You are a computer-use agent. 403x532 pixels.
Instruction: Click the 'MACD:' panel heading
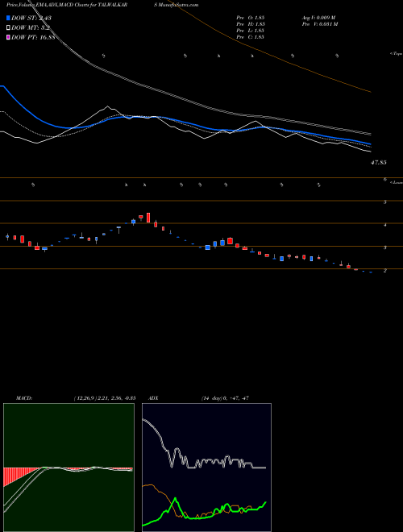point(24,398)
